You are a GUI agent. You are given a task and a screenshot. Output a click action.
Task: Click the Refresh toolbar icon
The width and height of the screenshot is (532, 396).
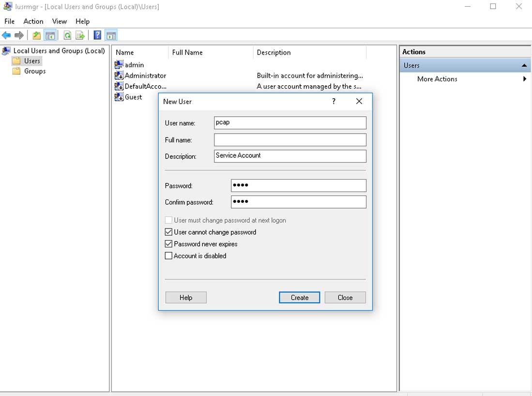pyautogui.click(x=67, y=35)
